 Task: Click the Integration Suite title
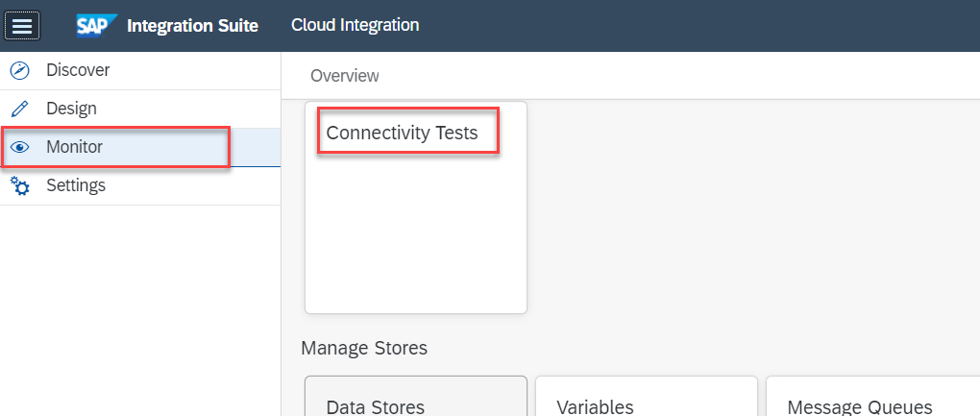coord(192,26)
